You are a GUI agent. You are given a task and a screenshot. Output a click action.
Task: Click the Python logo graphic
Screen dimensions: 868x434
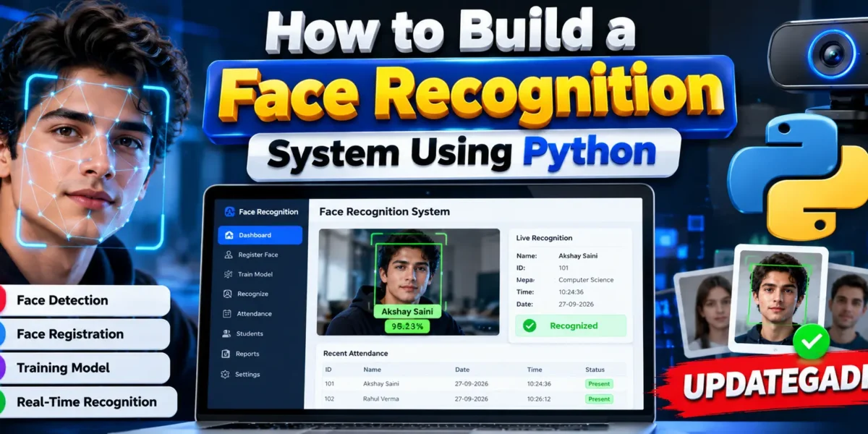tap(797, 176)
